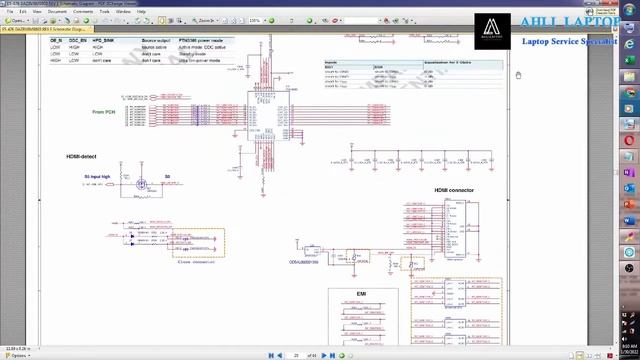
Task: Click the Rotate clockwise icon
Action: click(x=147, y=21)
